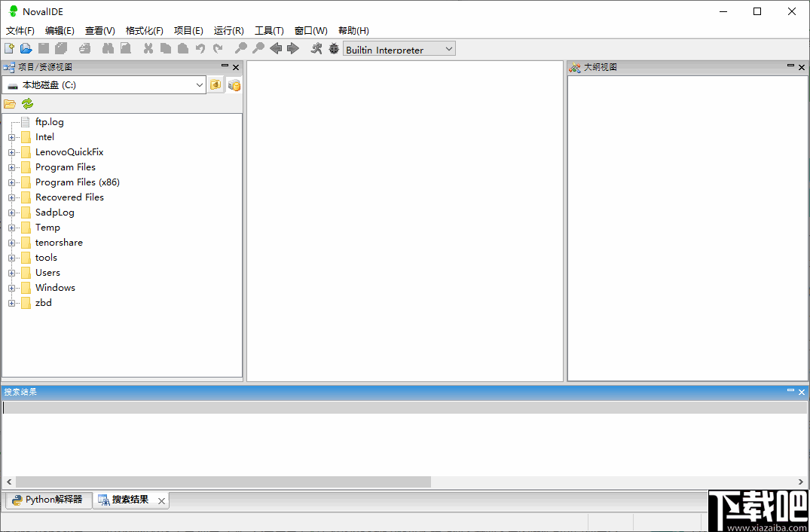Expand the Users folder node
This screenshot has height=532, width=810.
[12, 273]
